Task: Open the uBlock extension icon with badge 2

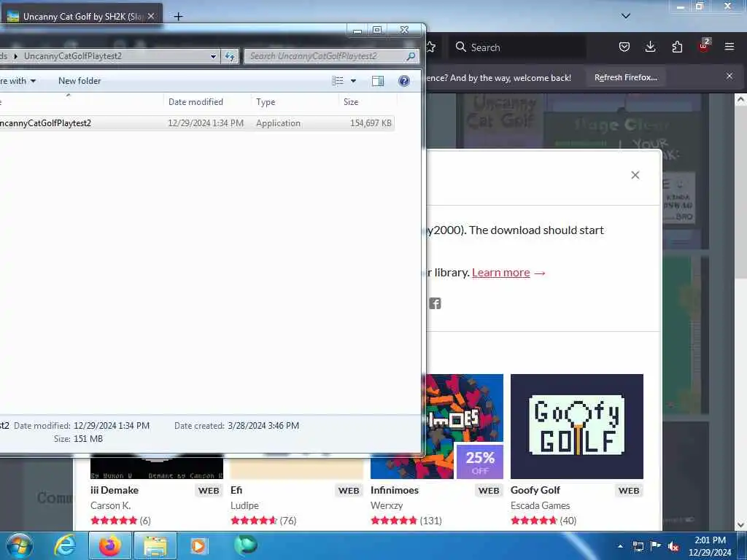Action: [x=704, y=46]
